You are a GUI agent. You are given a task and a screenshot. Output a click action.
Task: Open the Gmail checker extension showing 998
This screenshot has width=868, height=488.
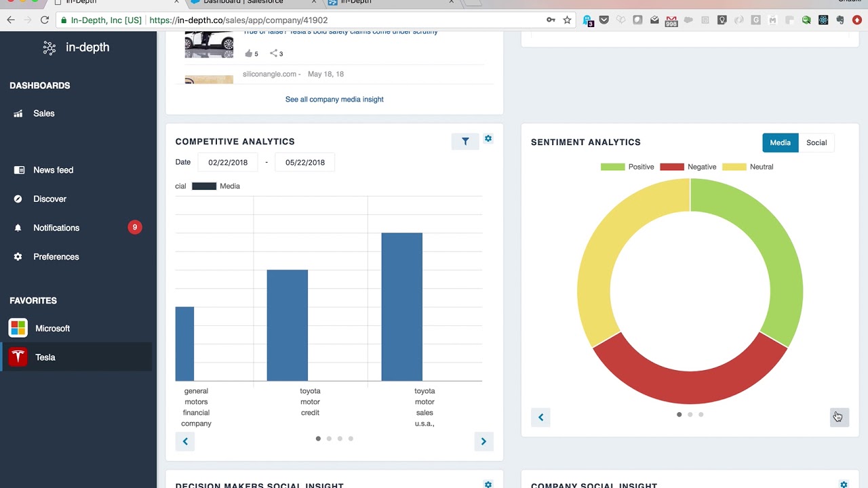671,21
